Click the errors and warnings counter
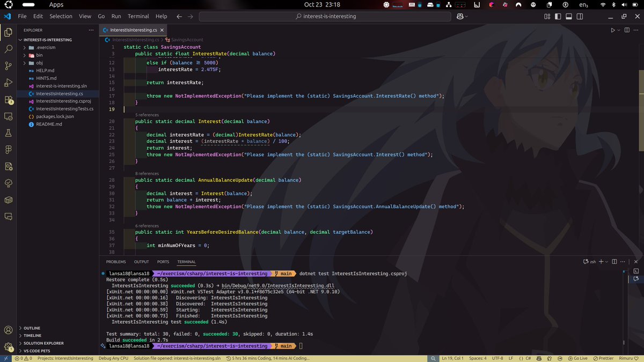The width and height of the screenshot is (644, 362). (24, 358)
